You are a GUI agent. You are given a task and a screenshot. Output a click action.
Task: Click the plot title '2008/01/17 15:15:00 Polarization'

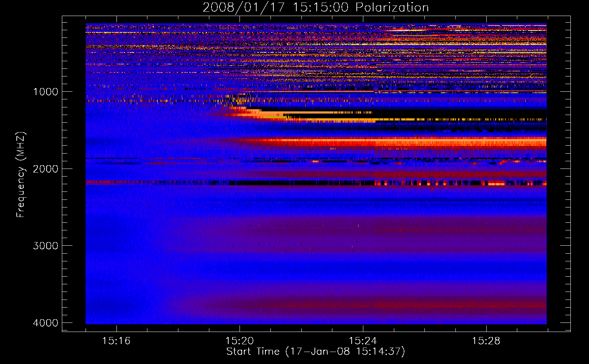316,7
